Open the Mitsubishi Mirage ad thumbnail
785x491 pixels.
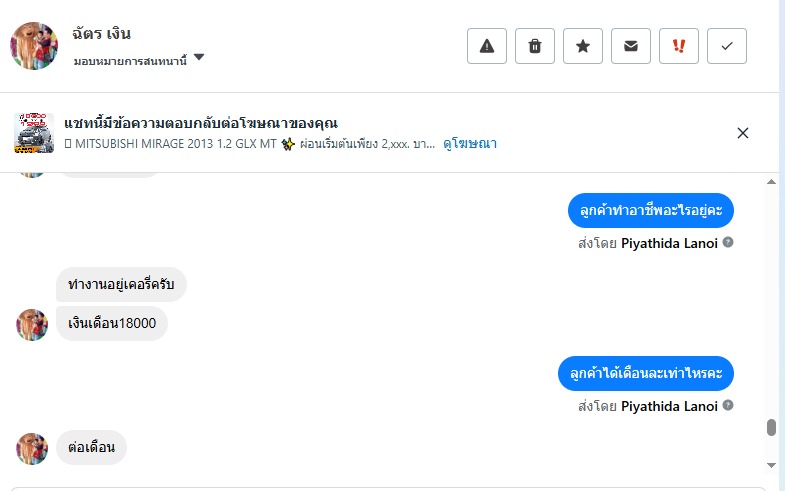34,133
